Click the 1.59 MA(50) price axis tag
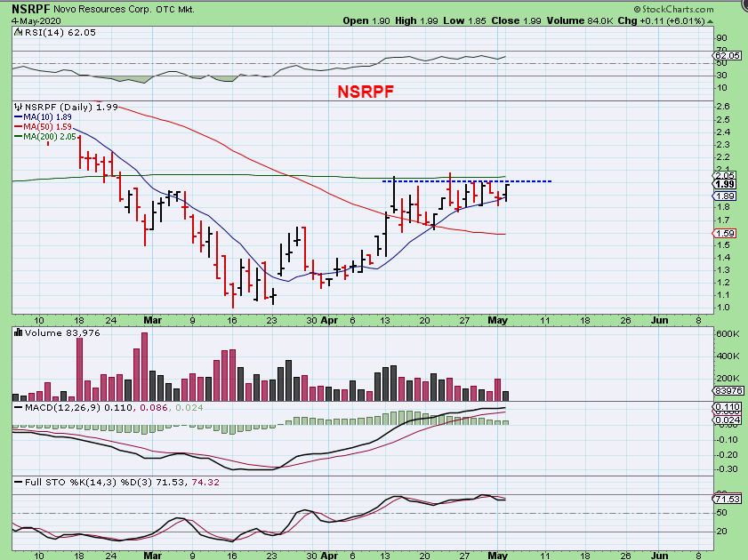 (725, 234)
